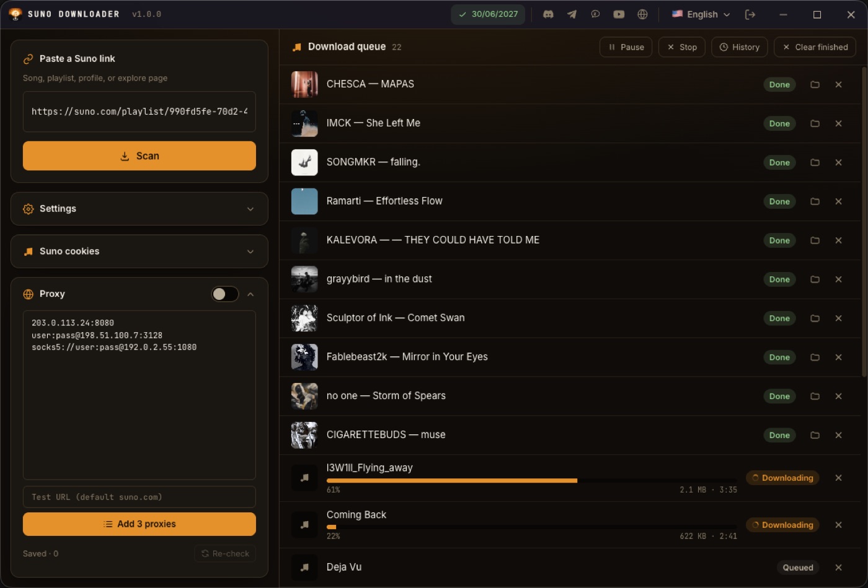Image resolution: width=868 pixels, height=588 pixels.
Task: Stop the download queue
Action: coord(682,47)
